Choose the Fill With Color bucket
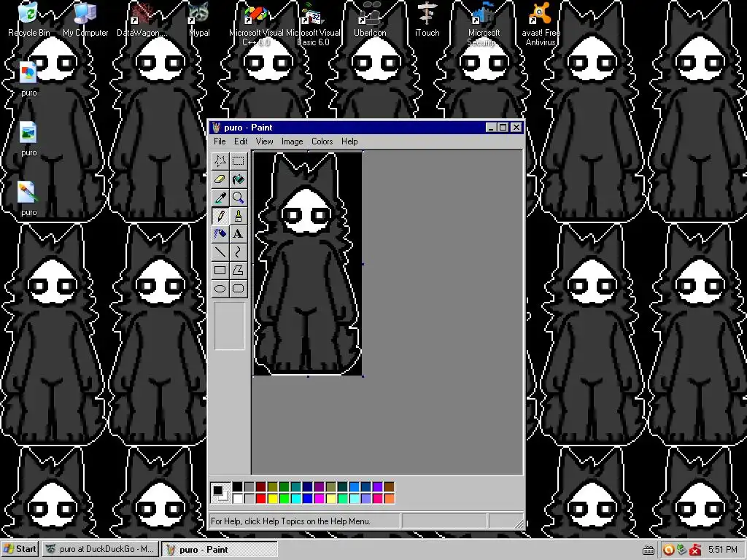The image size is (747, 560). tap(239, 179)
